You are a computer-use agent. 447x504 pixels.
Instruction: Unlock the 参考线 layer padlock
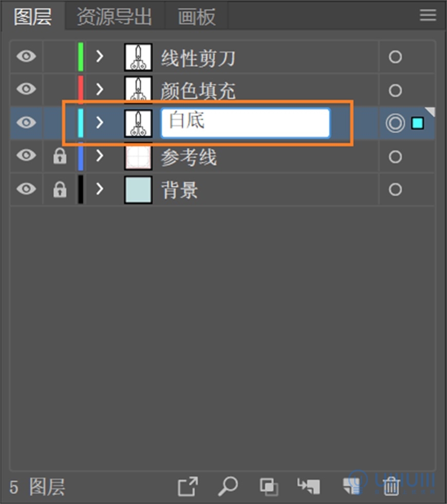60,156
